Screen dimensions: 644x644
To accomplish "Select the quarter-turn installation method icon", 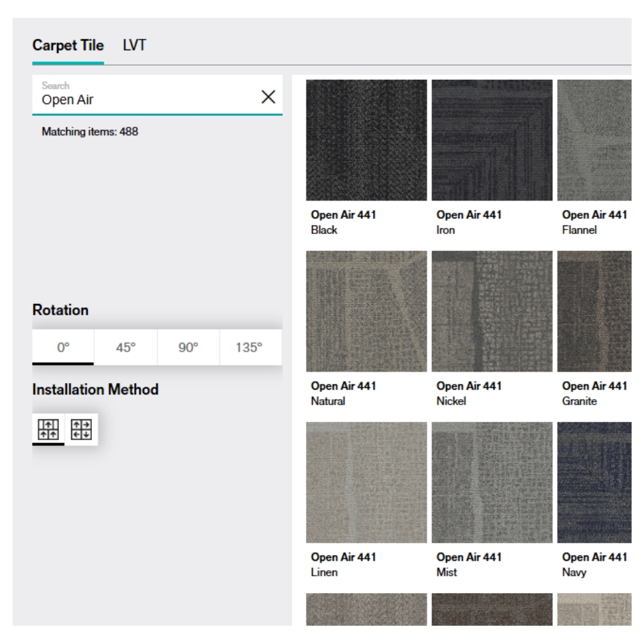I will pyautogui.click(x=82, y=428).
